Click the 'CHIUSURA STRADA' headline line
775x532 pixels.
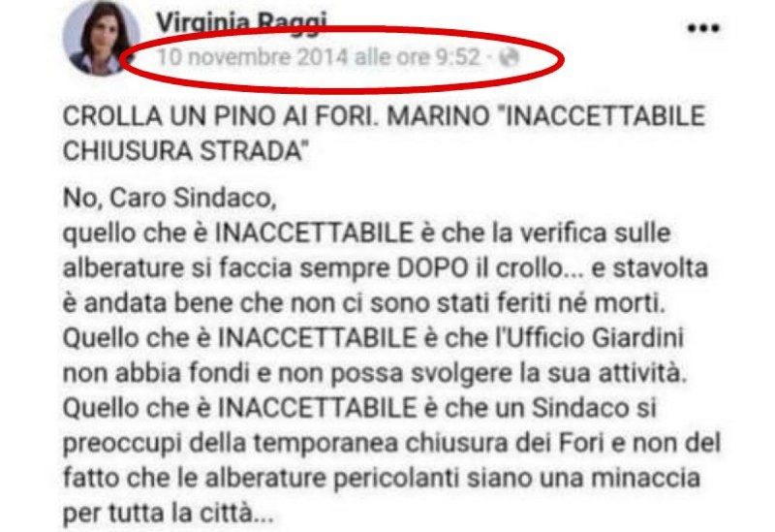[x=185, y=151]
